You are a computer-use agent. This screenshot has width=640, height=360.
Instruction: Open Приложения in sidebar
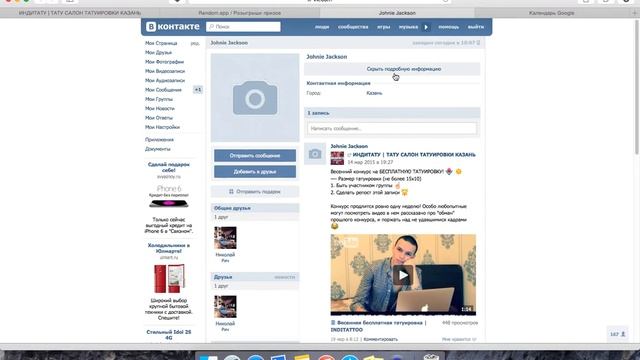tap(159, 140)
